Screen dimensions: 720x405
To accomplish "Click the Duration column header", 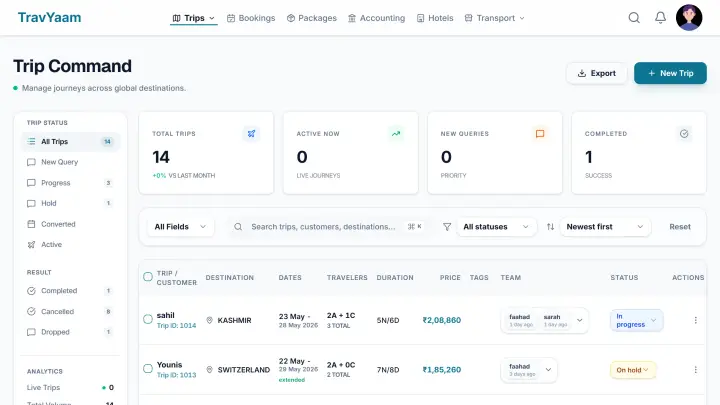I will 395,278.
